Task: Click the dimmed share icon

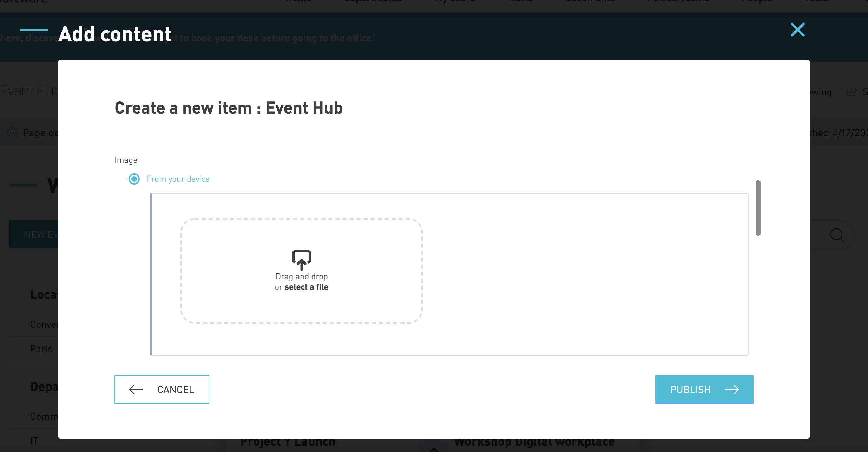Action: point(852,92)
